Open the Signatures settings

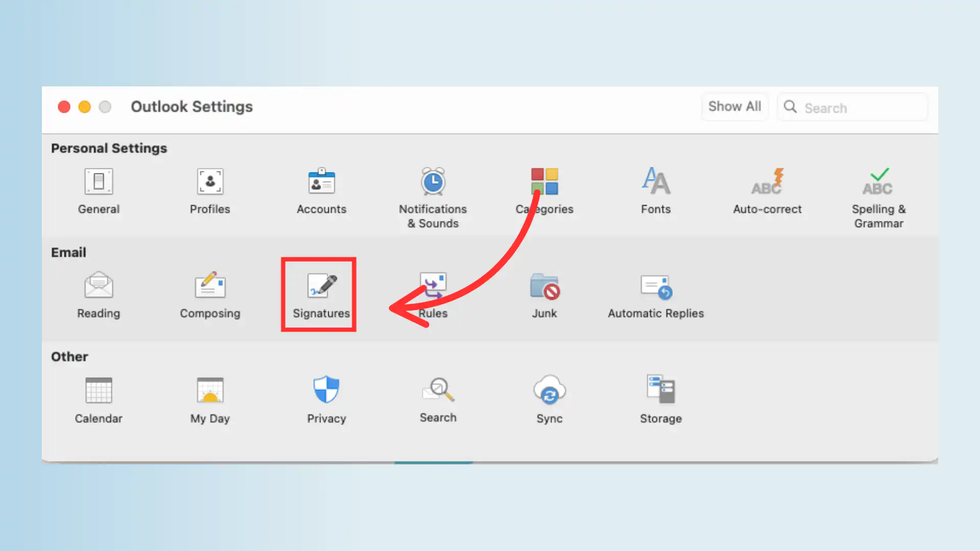pos(318,295)
